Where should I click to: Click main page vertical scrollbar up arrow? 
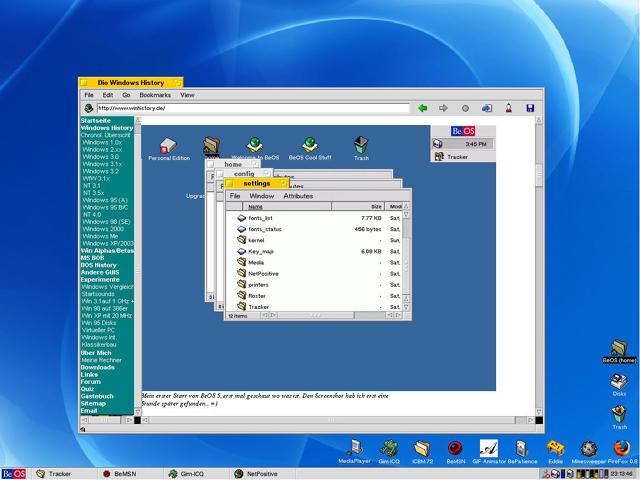(539, 120)
